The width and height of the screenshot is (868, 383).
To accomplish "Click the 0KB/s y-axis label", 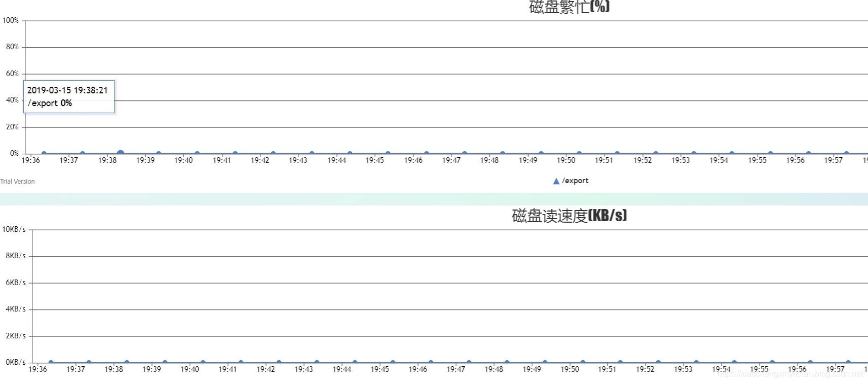I will pyautogui.click(x=16, y=362).
